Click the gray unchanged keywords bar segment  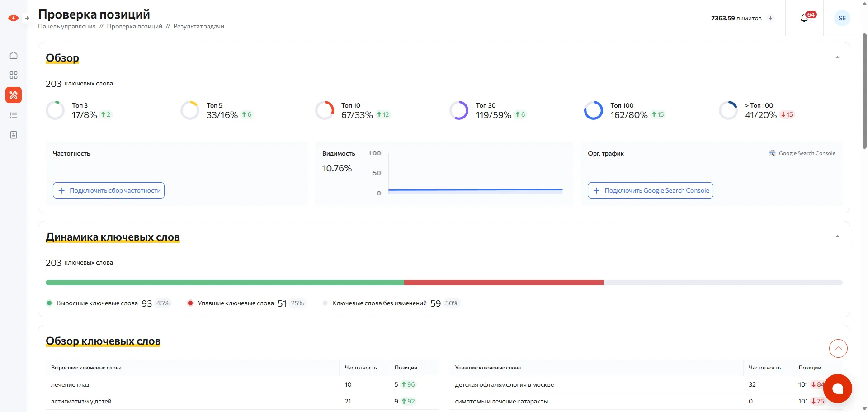click(x=723, y=283)
